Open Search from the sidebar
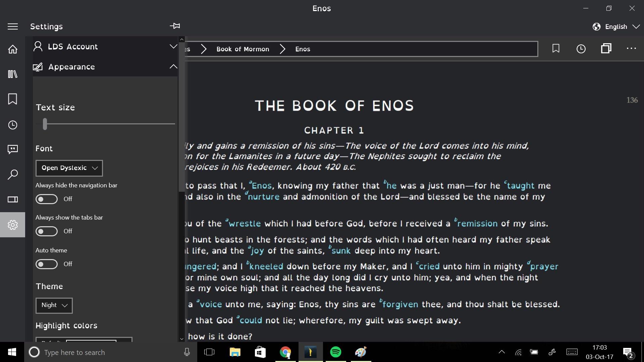This screenshot has height=362, width=644. click(13, 175)
